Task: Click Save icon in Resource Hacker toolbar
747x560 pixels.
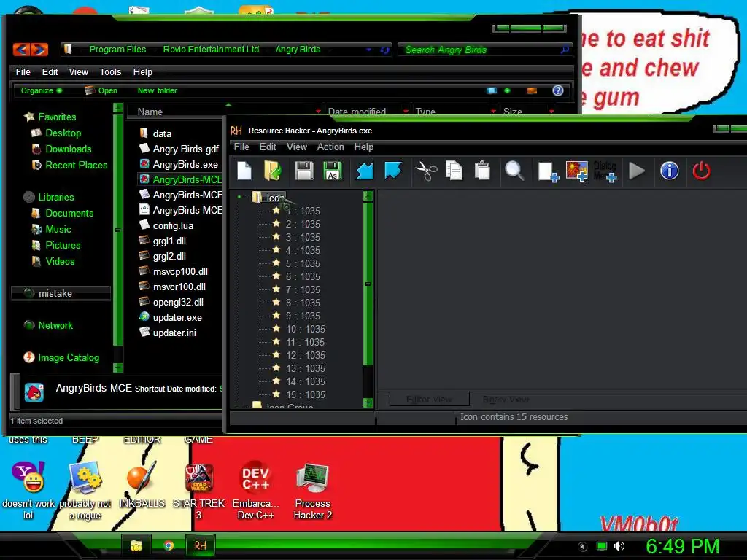Action: (x=304, y=171)
